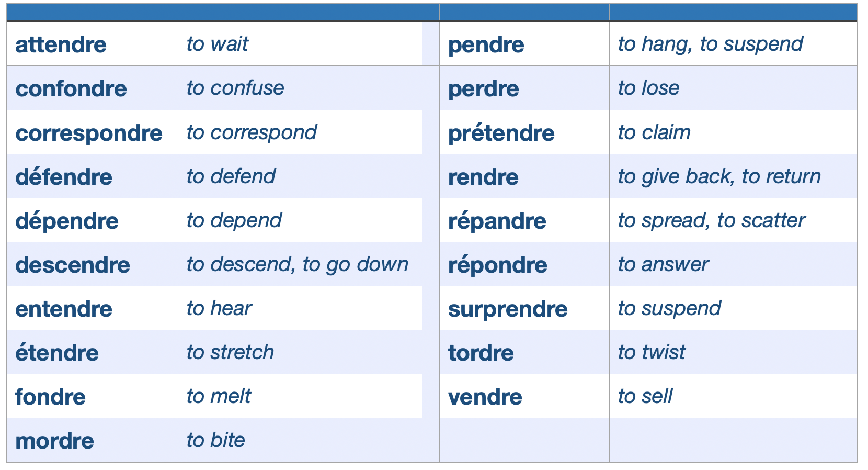Click the verb "défendre"
The image size is (868, 470).
coord(64,177)
